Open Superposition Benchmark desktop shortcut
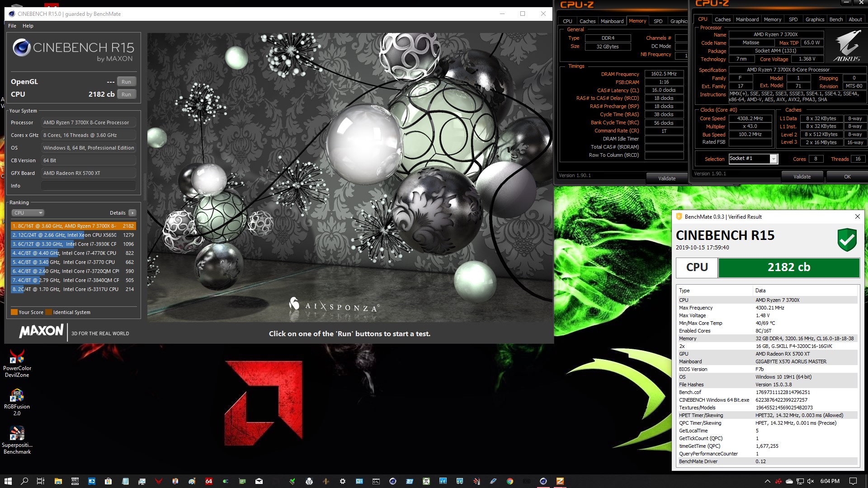The image size is (868, 488). tap(17, 440)
